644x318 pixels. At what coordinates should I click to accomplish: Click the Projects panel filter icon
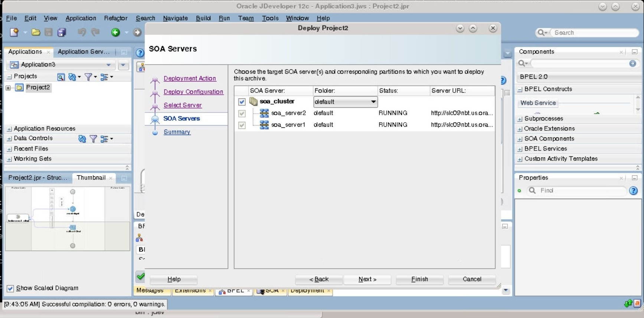pos(88,77)
